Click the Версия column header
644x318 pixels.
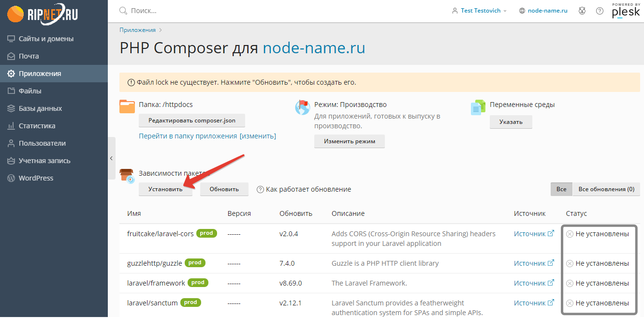click(239, 213)
